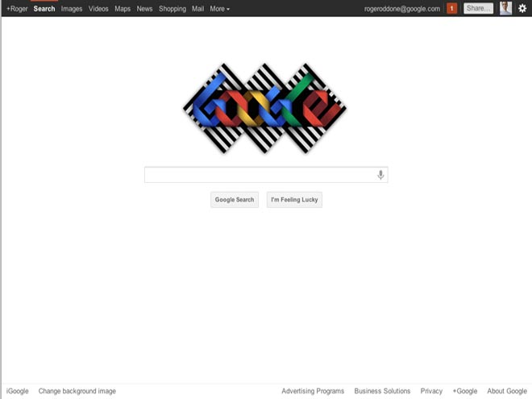Click the Google Search button
The image size is (532, 399).
tap(235, 200)
